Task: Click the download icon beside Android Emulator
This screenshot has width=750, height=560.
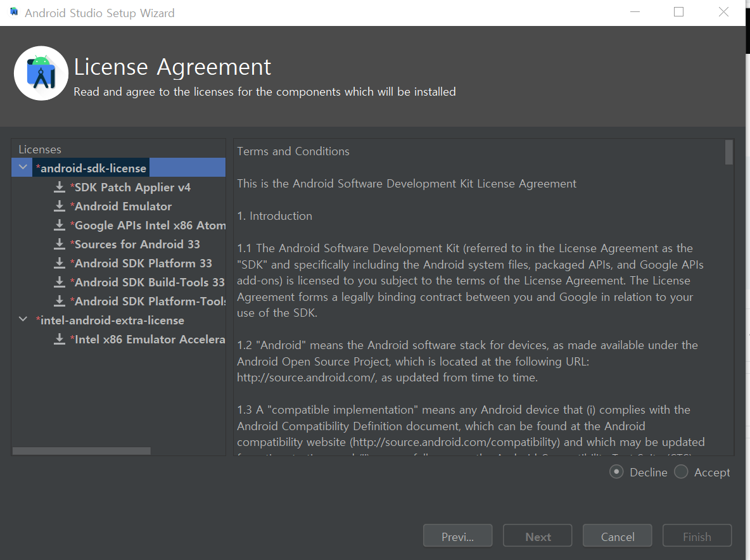Action: point(60,206)
